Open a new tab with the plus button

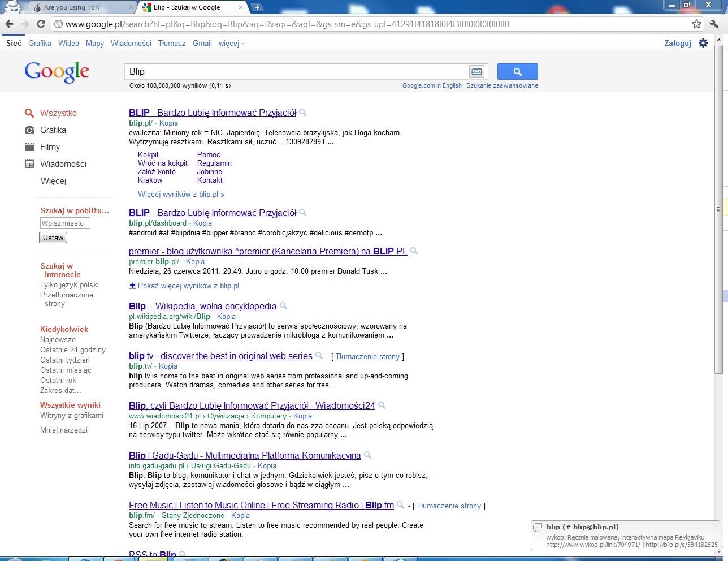[257, 7]
